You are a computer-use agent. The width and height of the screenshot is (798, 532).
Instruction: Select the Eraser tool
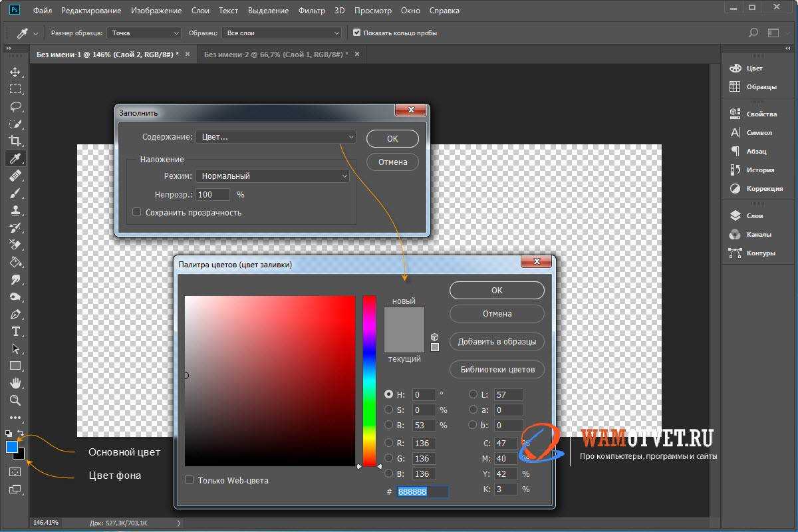point(15,245)
